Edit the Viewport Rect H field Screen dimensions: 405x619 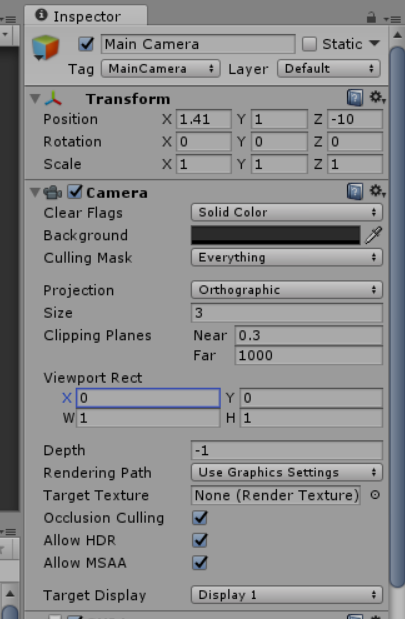point(311,418)
